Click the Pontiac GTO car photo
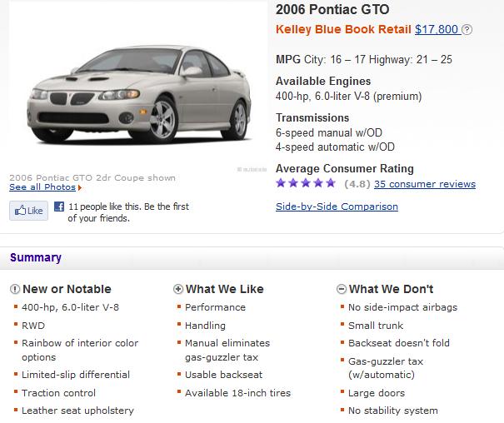 pyautogui.click(x=139, y=95)
